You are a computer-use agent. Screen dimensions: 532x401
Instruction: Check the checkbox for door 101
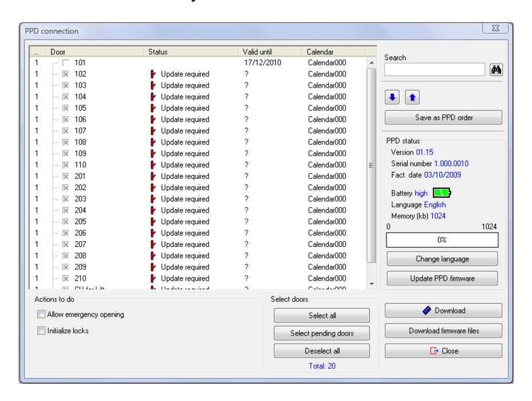coord(66,62)
